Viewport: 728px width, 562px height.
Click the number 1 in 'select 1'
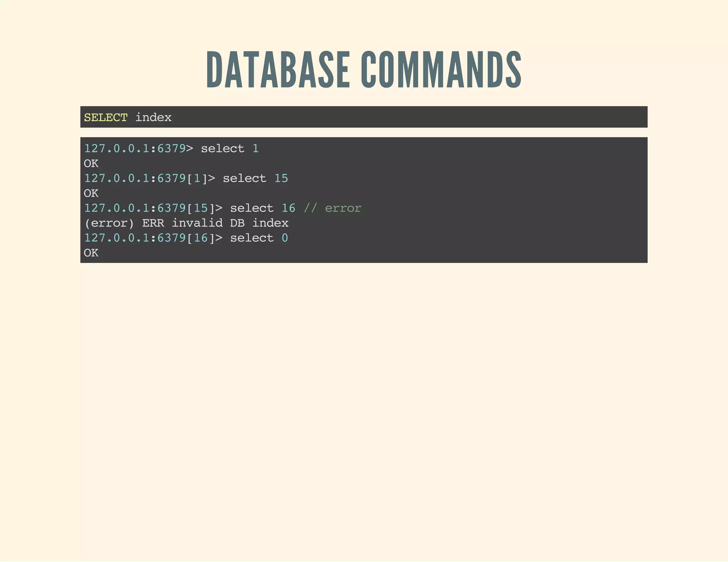point(256,148)
